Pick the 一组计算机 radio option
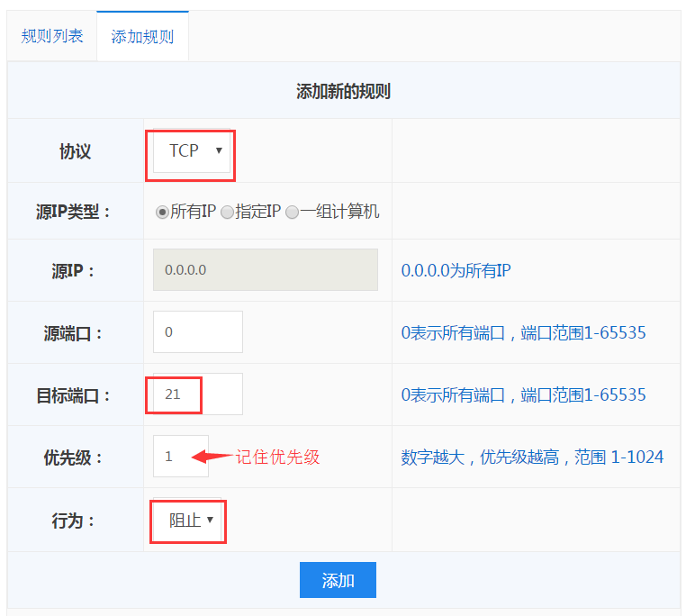 tap(292, 213)
